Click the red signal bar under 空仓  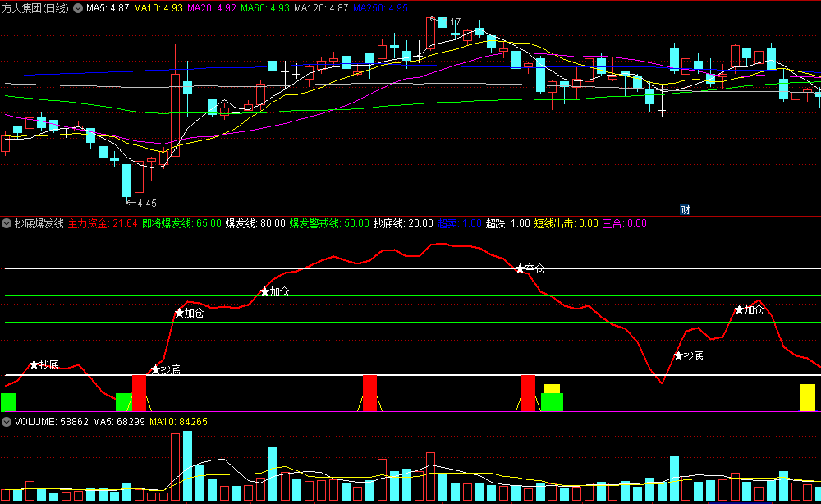(528, 393)
